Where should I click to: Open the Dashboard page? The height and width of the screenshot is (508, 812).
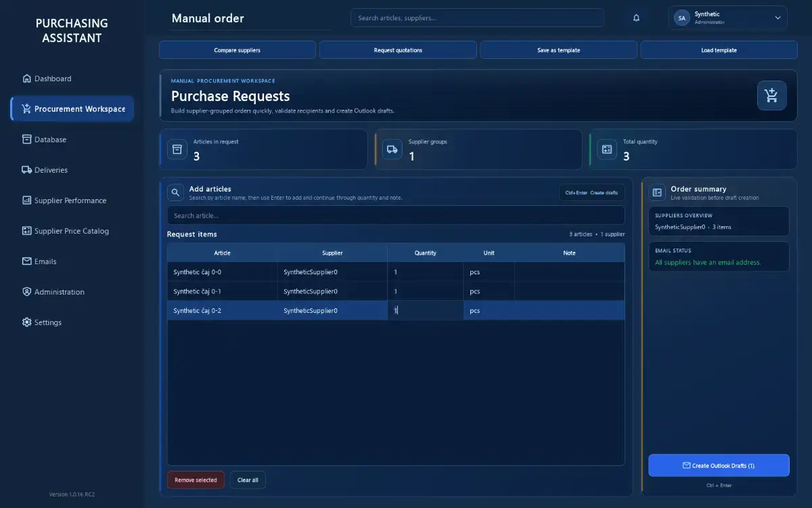click(72, 79)
